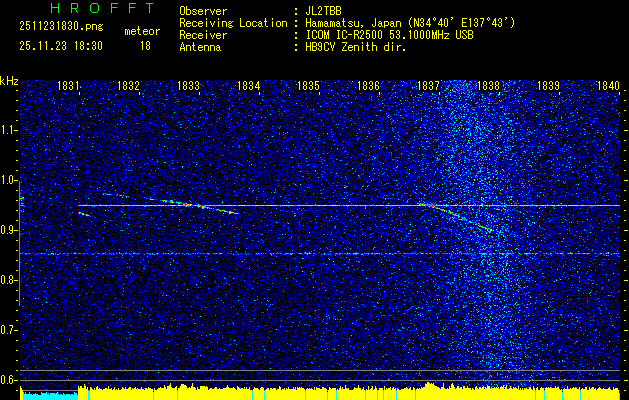The height and width of the screenshot is (400, 629).
Task: Click the cyan bar at bottom left
Action: 48,395
